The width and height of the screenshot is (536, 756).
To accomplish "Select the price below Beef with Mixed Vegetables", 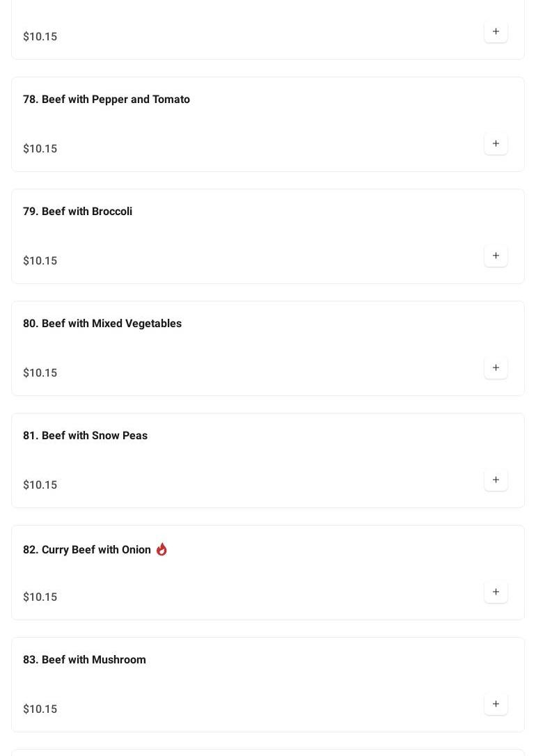I will (x=40, y=373).
